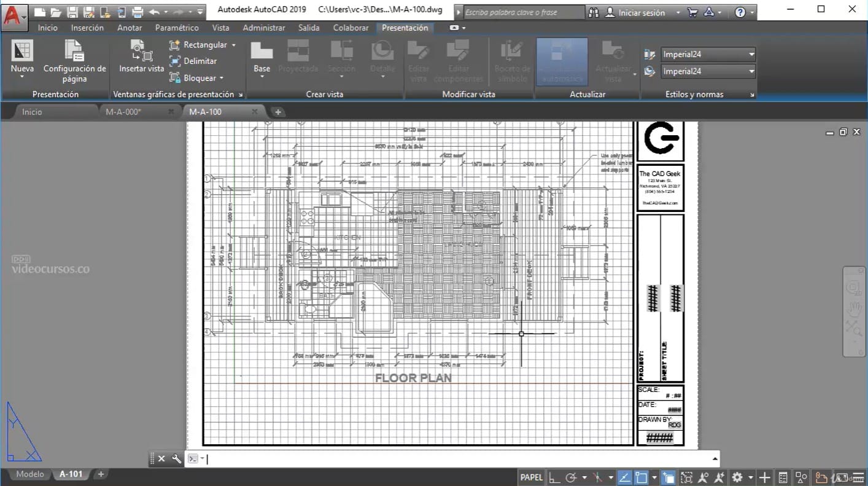Click the Configuración de página icon
868x486 pixels.
pyautogui.click(x=74, y=51)
